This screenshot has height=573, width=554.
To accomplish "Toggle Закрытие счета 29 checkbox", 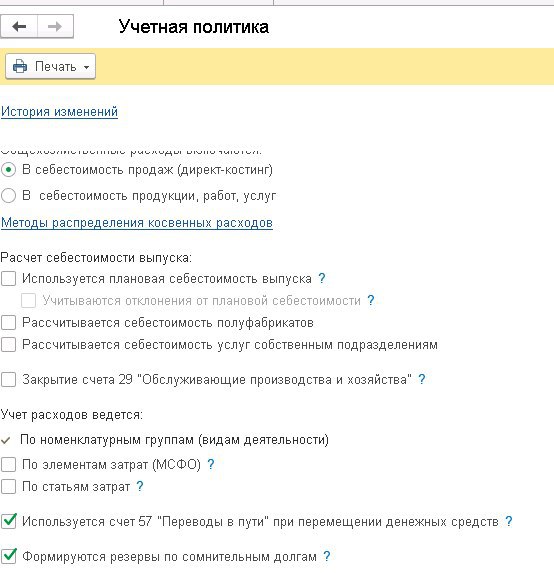I will pos(8,379).
